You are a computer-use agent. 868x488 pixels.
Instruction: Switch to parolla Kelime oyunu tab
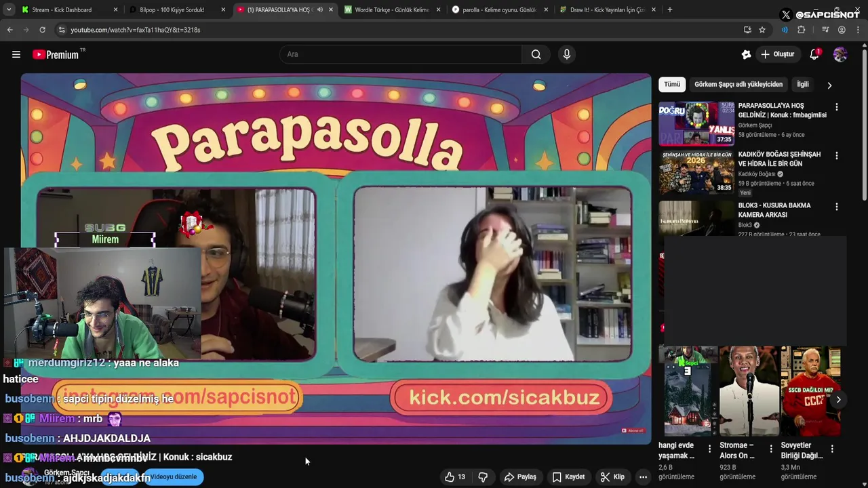(x=500, y=10)
